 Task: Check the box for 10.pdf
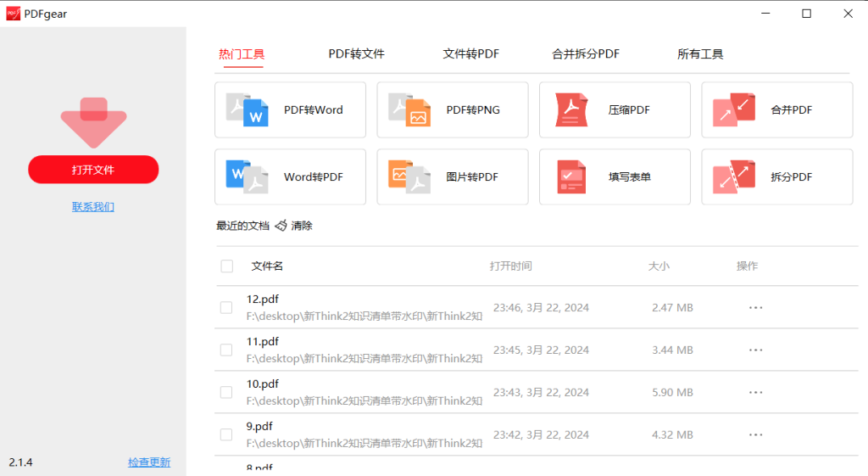(226, 392)
